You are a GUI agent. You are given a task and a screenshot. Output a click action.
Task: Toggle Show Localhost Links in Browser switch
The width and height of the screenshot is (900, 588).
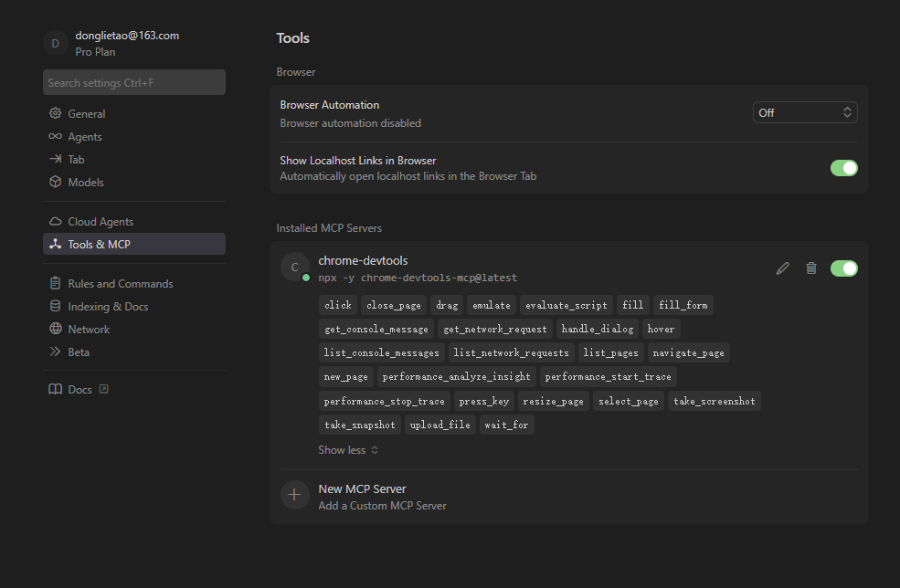tap(843, 168)
